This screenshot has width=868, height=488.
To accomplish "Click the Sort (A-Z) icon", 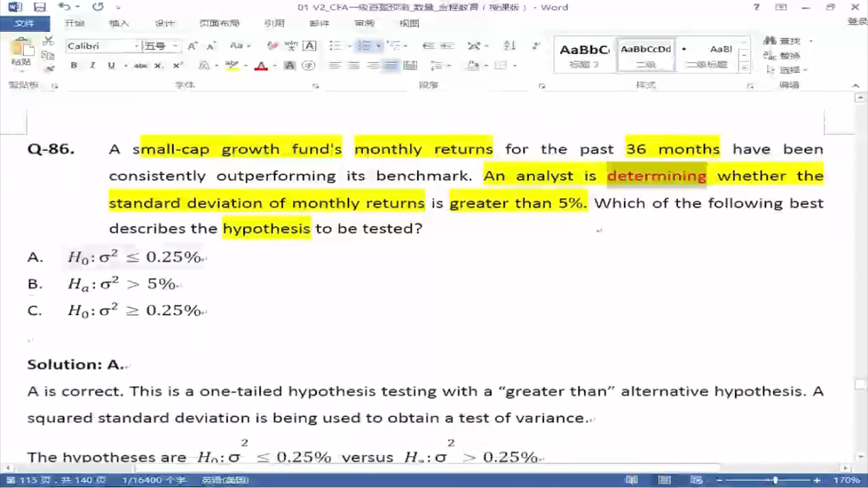I will point(509,46).
